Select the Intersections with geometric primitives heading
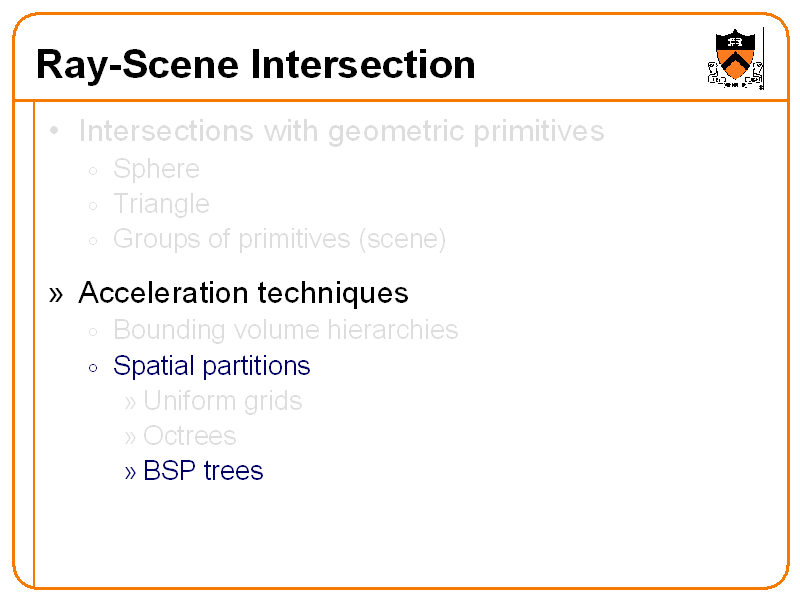The width and height of the screenshot is (800, 600). [341, 131]
